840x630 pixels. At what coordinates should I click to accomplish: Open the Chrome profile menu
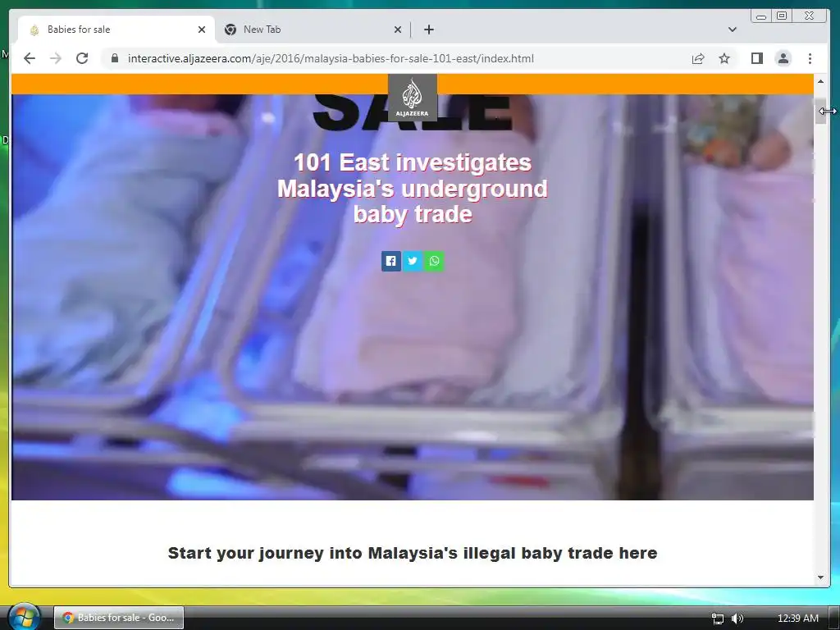pos(783,58)
